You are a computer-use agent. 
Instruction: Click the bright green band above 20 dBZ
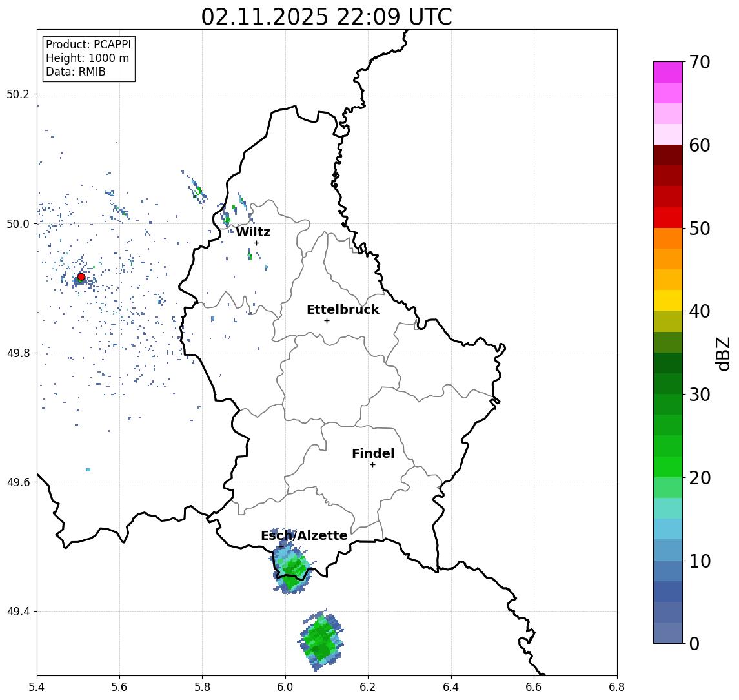pos(668,467)
